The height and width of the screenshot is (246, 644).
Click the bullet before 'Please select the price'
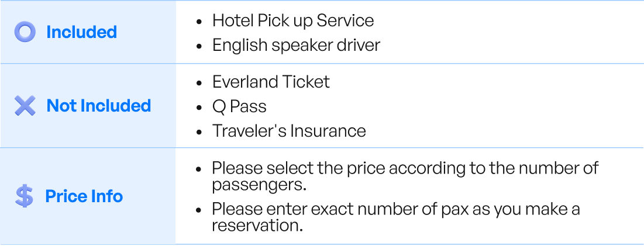pyautogui.click(x=200, y=169)
